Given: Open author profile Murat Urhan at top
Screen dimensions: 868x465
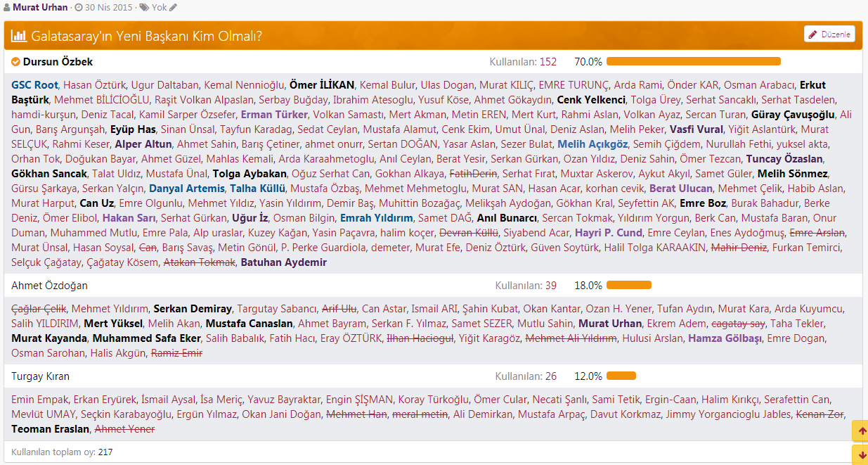Looking at the screenshot, I should pos(40,8).
